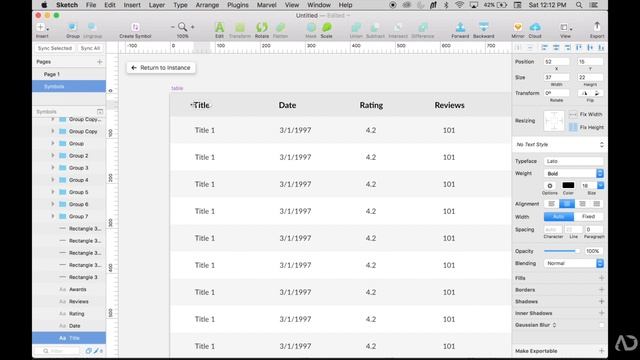640x360 pixels.
Task: Click the Ungroup toolbar icon
Action: tap(92, 27)
